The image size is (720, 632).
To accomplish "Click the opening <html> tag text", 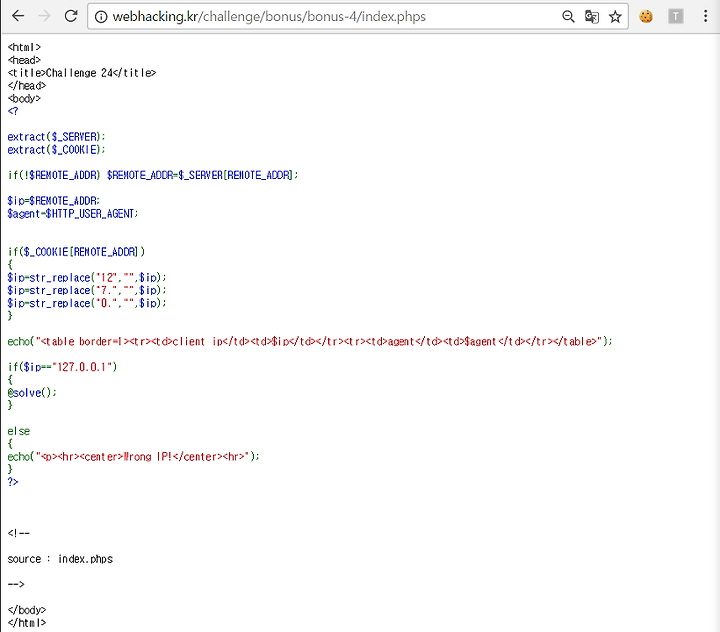I will (x=24, y=47).
